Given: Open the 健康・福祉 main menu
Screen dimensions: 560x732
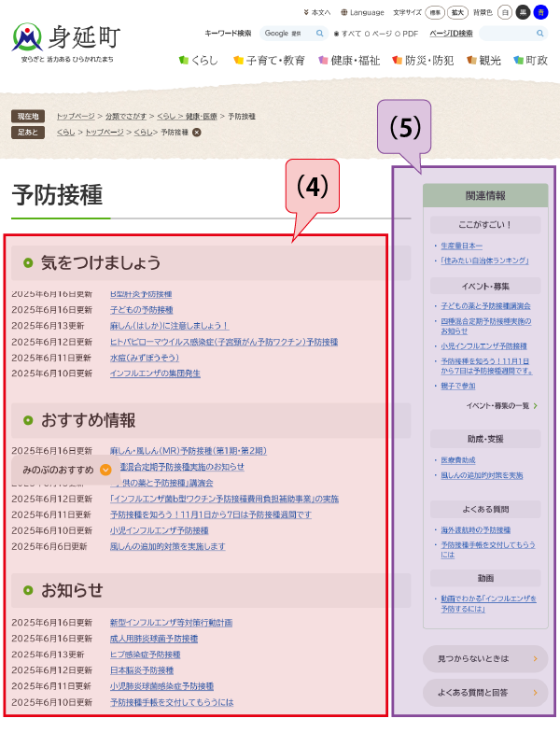Looking at the screenshot, I should click(349, 60).
